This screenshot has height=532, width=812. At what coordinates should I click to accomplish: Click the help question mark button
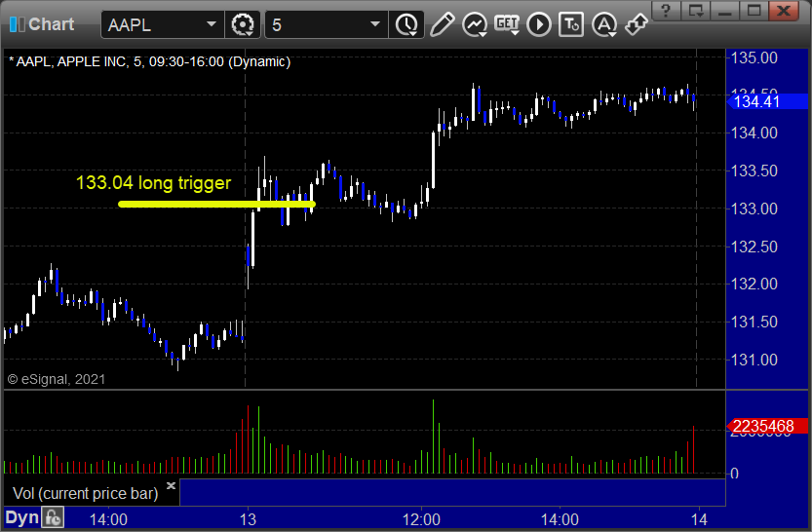(x=666, y=11)
